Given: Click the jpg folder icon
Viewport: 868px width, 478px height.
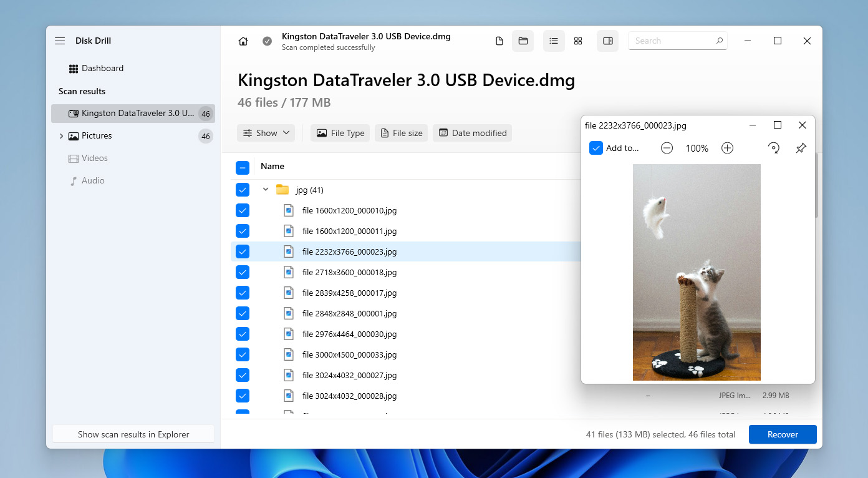Looking at the screenshot, I should pyautogui.click(x=282, y=190).
